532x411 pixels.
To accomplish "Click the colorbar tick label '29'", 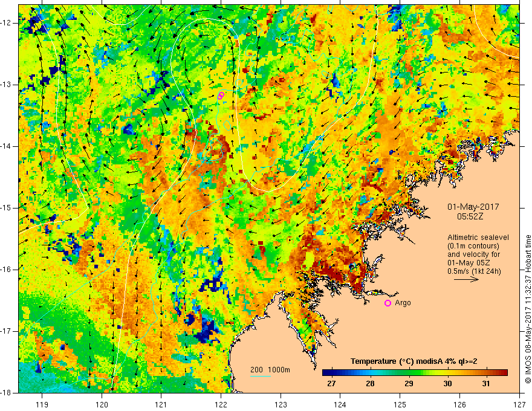I will pos(409,383).
